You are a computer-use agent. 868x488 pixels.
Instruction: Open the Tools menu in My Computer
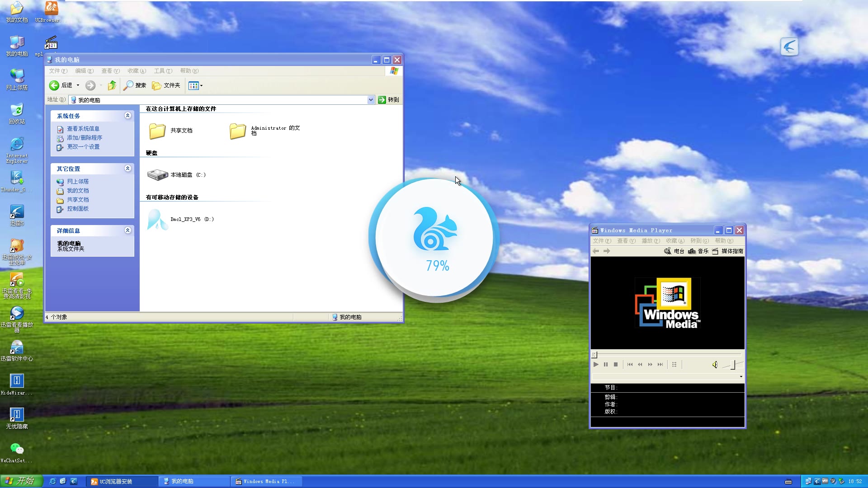(x=163, y=71)
